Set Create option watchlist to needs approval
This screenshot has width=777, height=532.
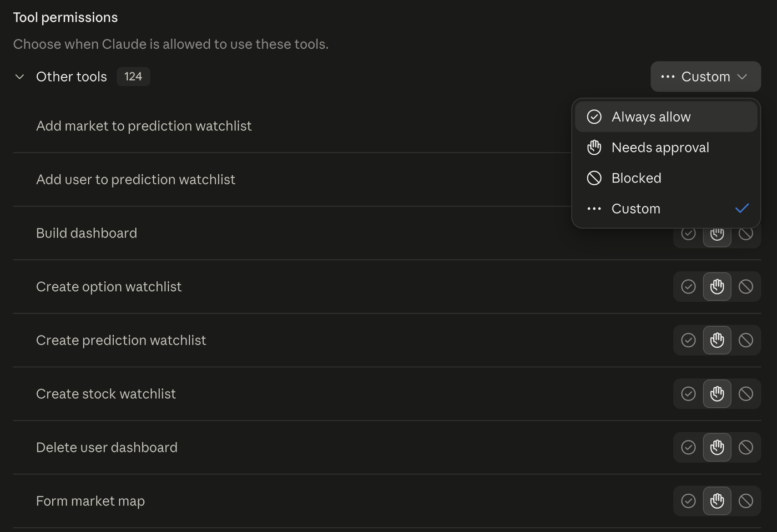[x=717, y=287]
